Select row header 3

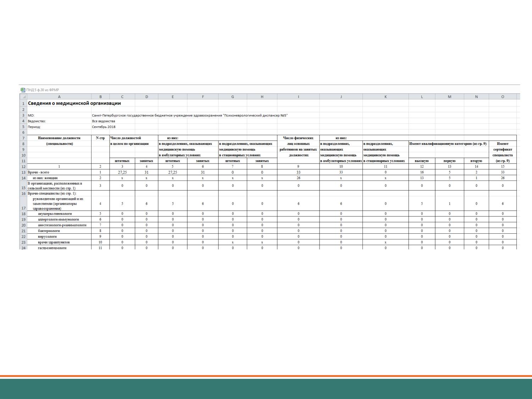tap(23, 115)
